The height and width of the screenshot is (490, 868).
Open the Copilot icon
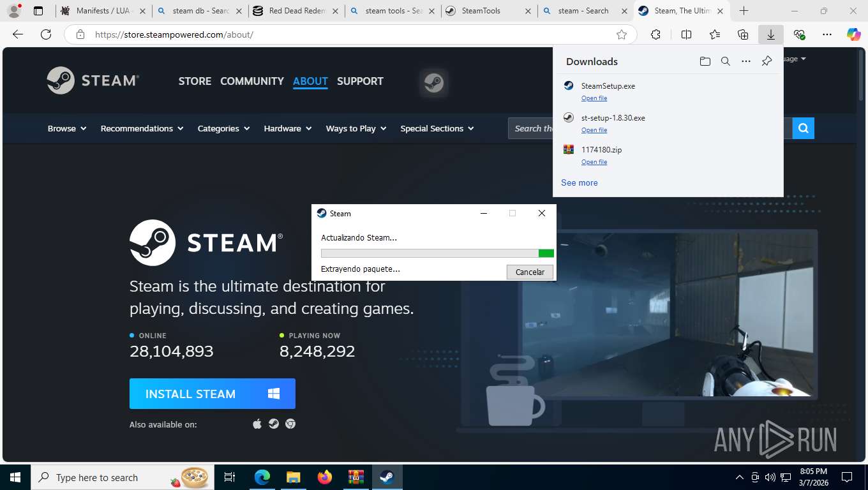[853, 34]
